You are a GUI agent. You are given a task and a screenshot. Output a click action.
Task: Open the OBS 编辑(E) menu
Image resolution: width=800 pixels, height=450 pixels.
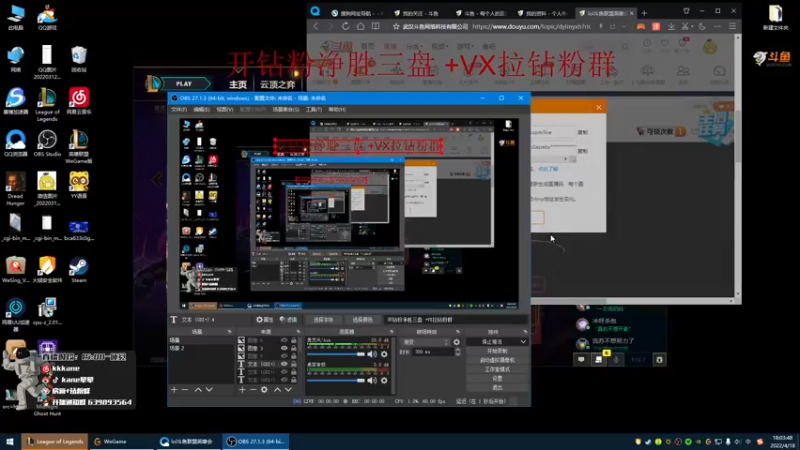point(202,109)
